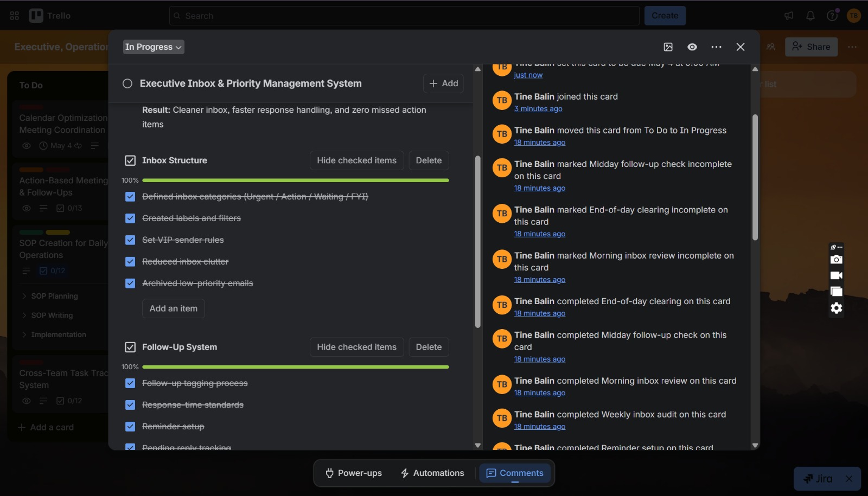Open the card actions ellipsis menu
This screenshot has width=868, height=496.
coord(717,47)
